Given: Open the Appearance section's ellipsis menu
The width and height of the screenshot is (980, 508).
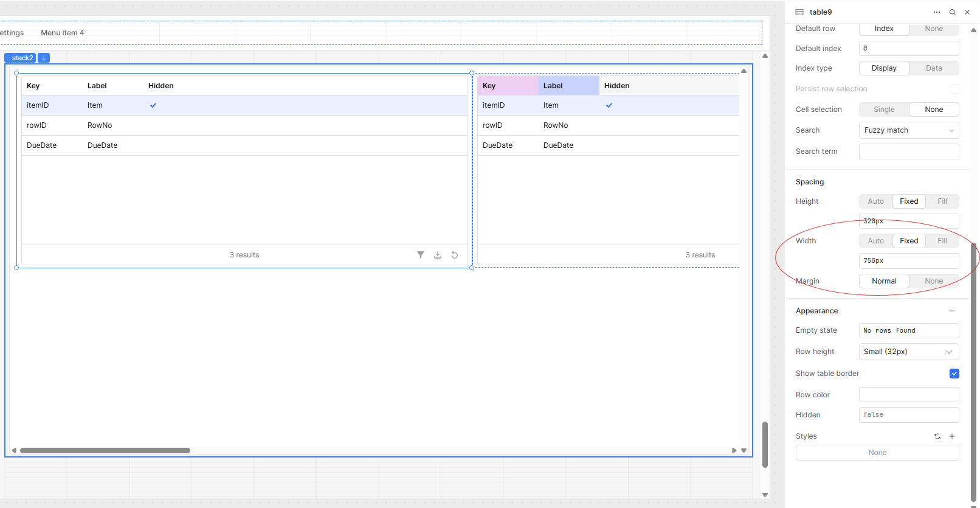Looking at the screenshot, I should (x=952, y=311).
